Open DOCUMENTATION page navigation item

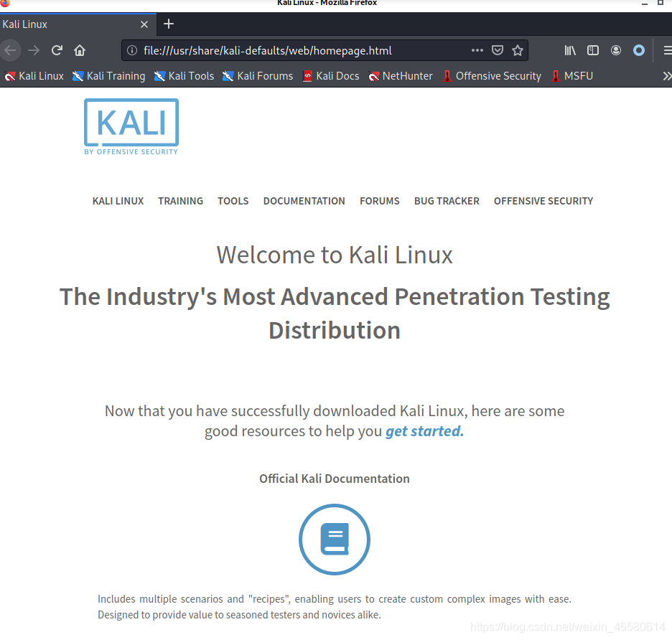[x=304, y=201]
